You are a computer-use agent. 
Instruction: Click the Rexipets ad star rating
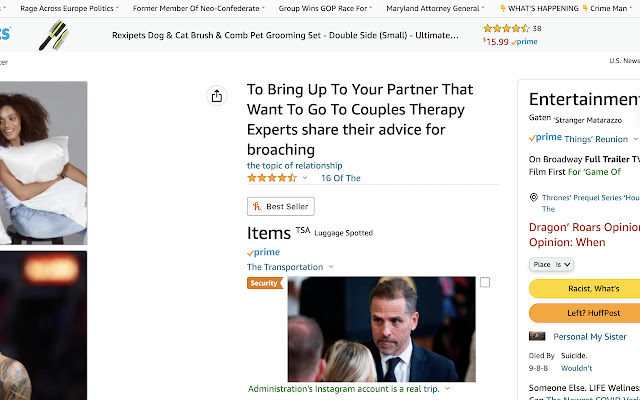coord(506,29)
